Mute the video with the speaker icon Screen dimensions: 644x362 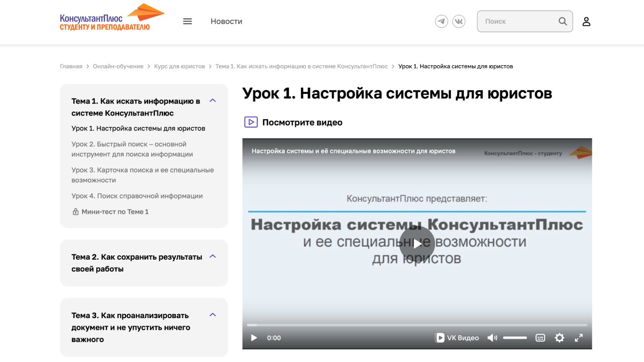pyautogui.click(x=492, y=338)
